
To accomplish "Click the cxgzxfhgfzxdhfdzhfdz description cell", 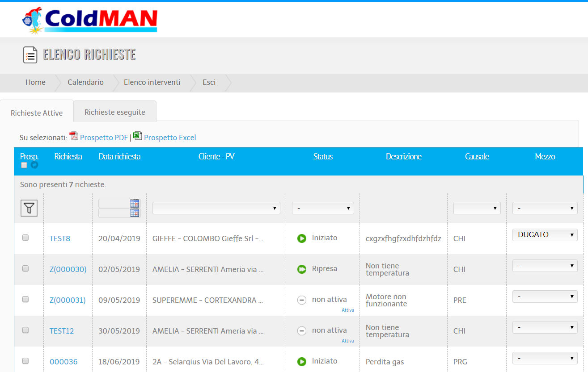I will click(404, 238).
